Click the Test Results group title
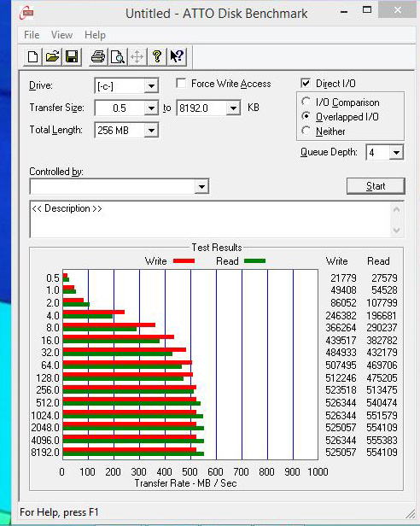The height and width of the screenshot is (526, 420). [217, 248]
